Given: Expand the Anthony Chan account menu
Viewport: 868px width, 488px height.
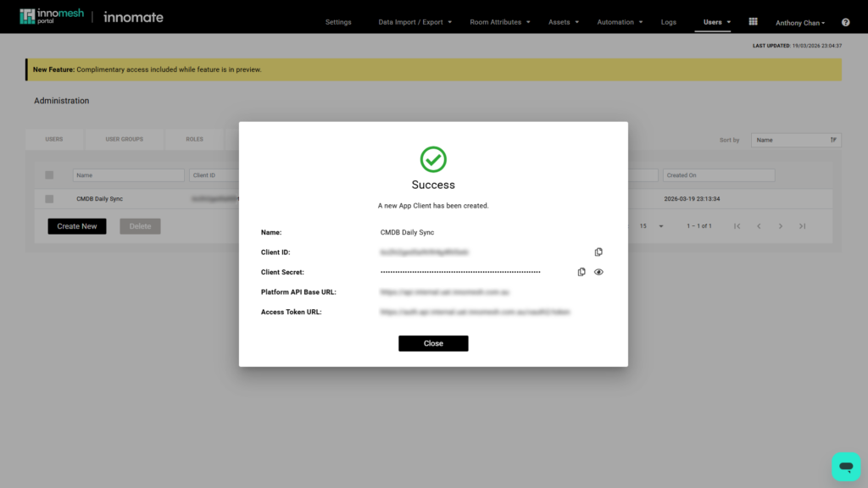Looking at the screenshot, I should point(799,23).
